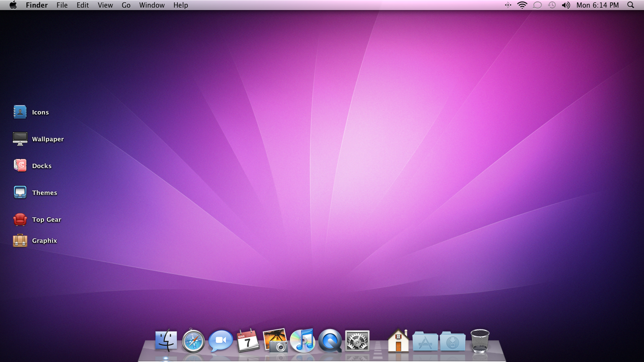Open the Window menu
The width and height of the screenshot is (644, 362).
(152, 5)
